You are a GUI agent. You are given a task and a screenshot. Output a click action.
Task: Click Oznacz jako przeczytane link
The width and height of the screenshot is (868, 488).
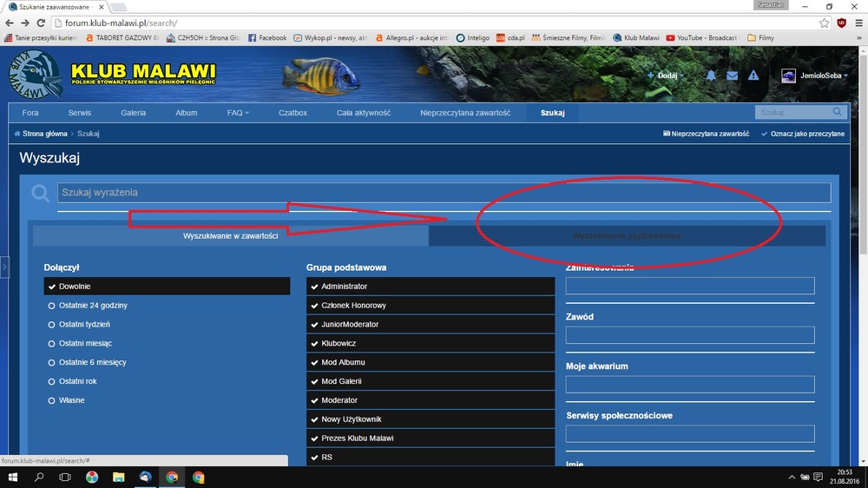pos(803,134)
